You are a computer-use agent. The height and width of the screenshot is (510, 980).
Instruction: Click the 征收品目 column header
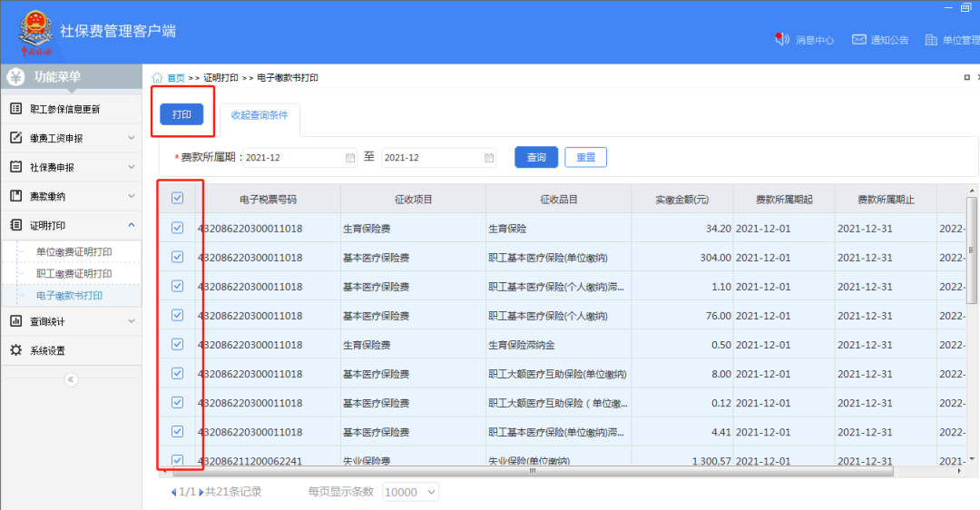coord(559,200)
